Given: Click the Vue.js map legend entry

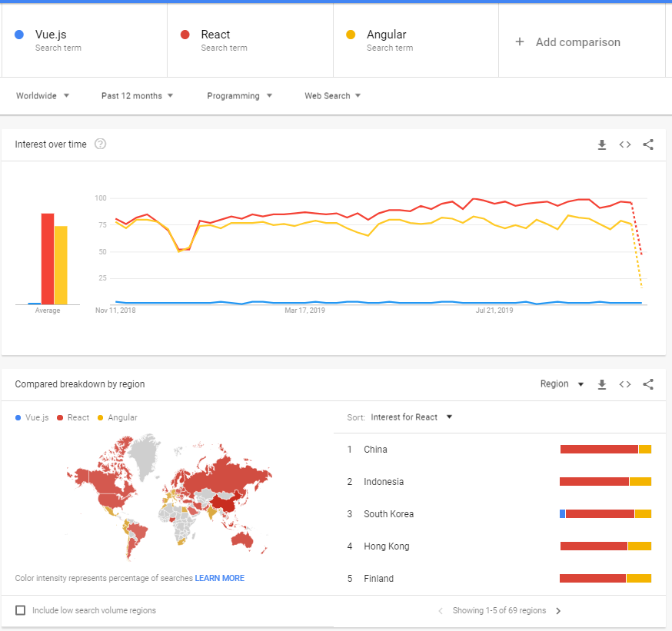Looking at the screenshot, I should tap(32, 417).
